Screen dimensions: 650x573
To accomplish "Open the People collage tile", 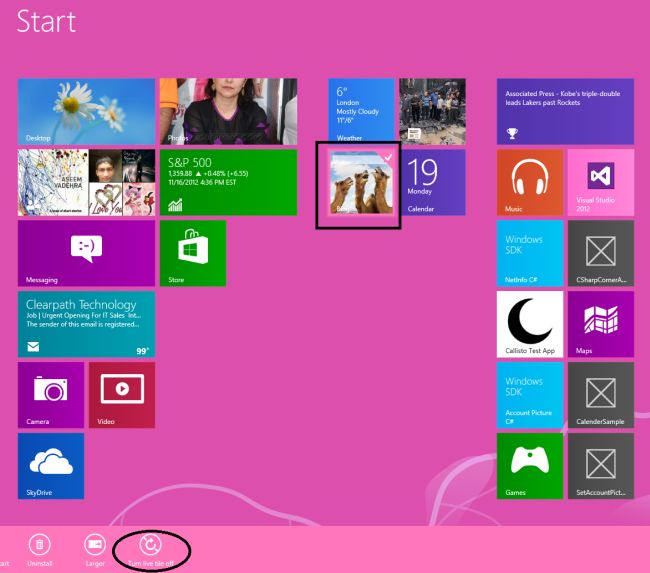I will pos(86,182).
